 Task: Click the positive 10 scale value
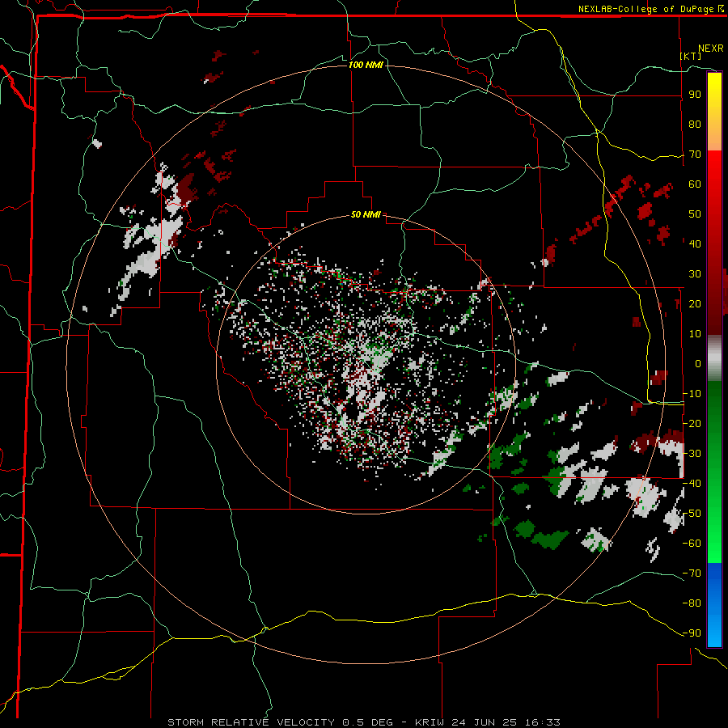click(x=695, y=334)
